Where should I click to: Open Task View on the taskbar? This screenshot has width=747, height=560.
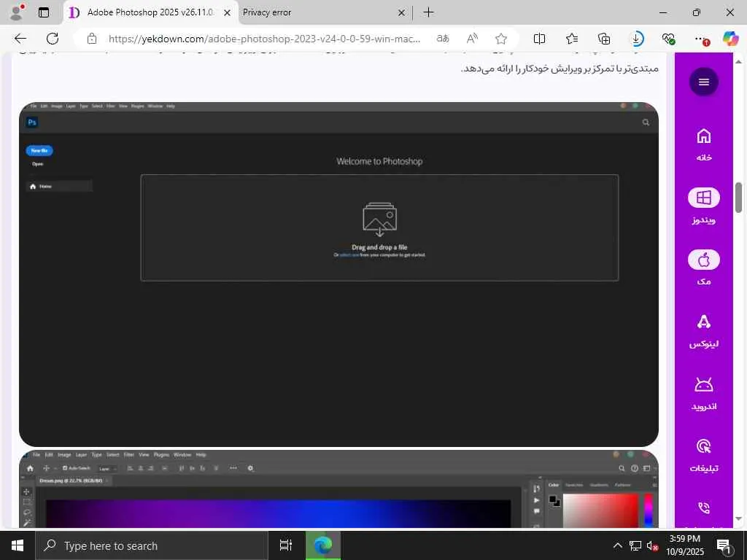pyautogui.click(x=286, y=545)
